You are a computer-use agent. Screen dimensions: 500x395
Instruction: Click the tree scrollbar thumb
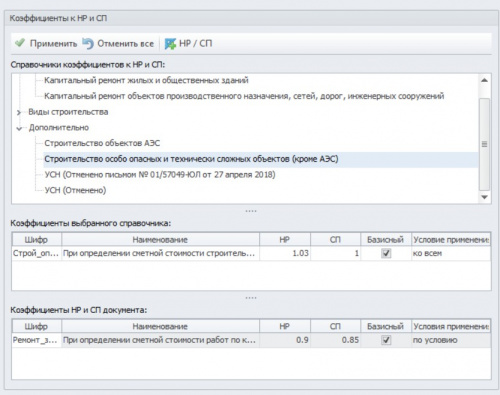[x=484, y=144]
